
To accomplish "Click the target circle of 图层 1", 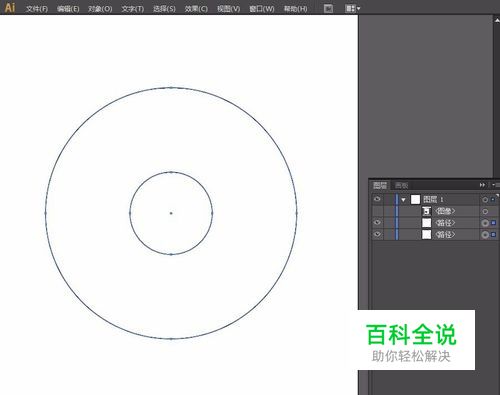I will coord(485,200).
